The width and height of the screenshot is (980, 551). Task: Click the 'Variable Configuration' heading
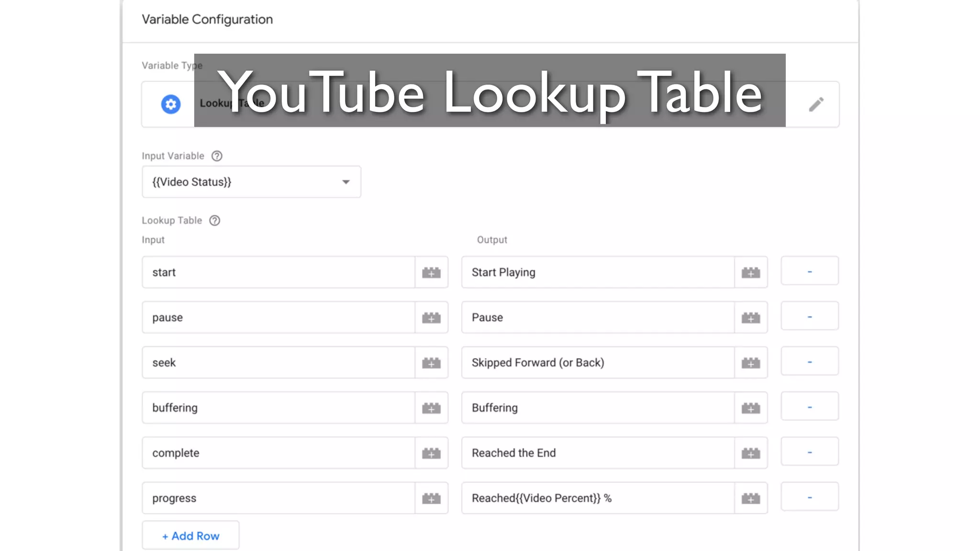(x=207, y=20)
